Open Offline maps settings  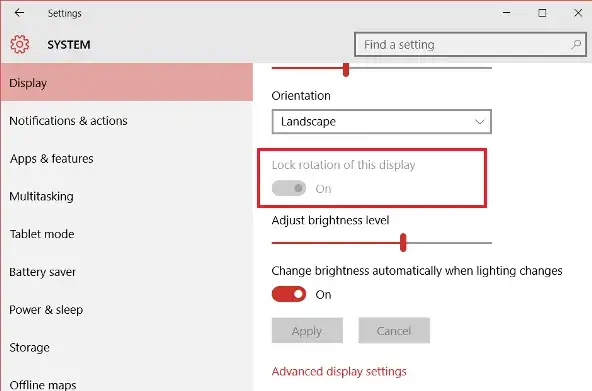[127, 380]
